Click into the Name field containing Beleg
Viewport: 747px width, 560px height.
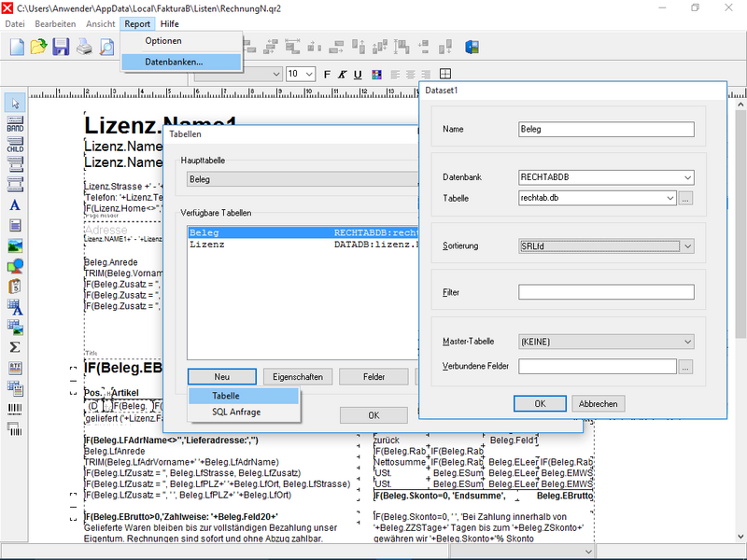tap(606, 130)
